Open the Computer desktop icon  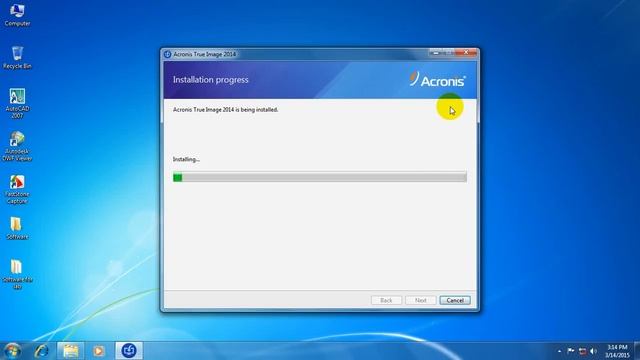coord(17,15)
